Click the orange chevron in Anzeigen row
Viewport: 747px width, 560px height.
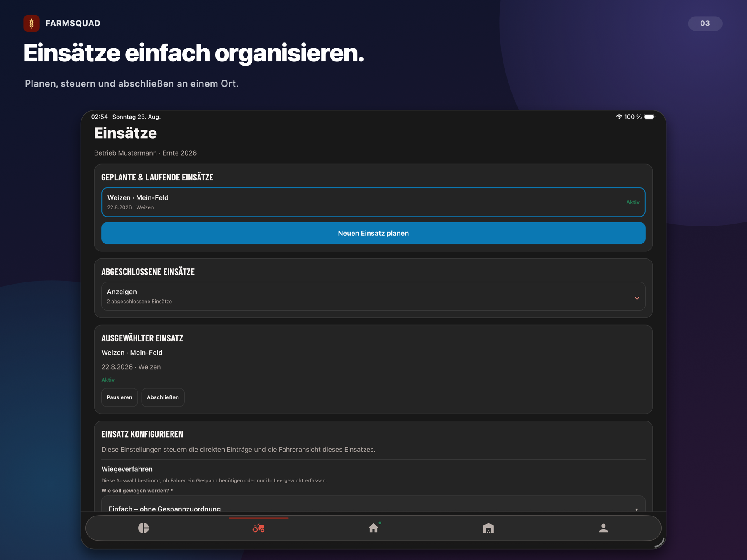637,298
